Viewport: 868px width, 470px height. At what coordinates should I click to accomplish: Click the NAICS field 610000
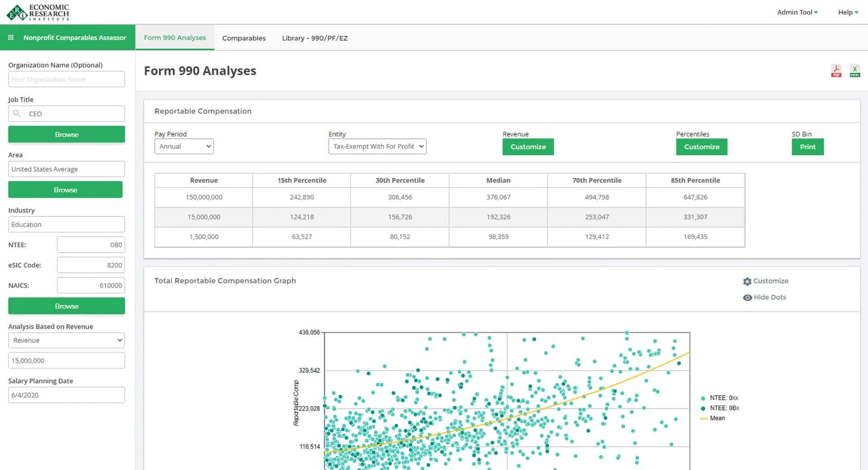pos(91,286)
